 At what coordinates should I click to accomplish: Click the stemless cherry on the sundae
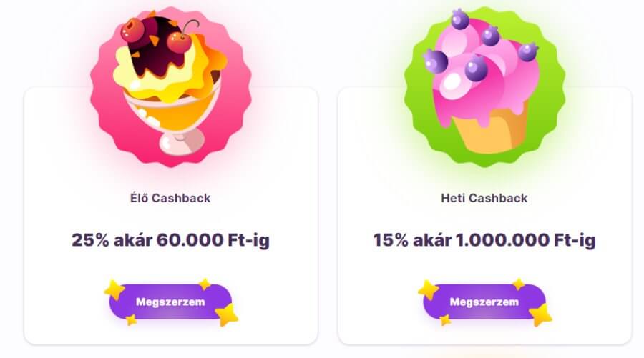(x=132, y=29)
